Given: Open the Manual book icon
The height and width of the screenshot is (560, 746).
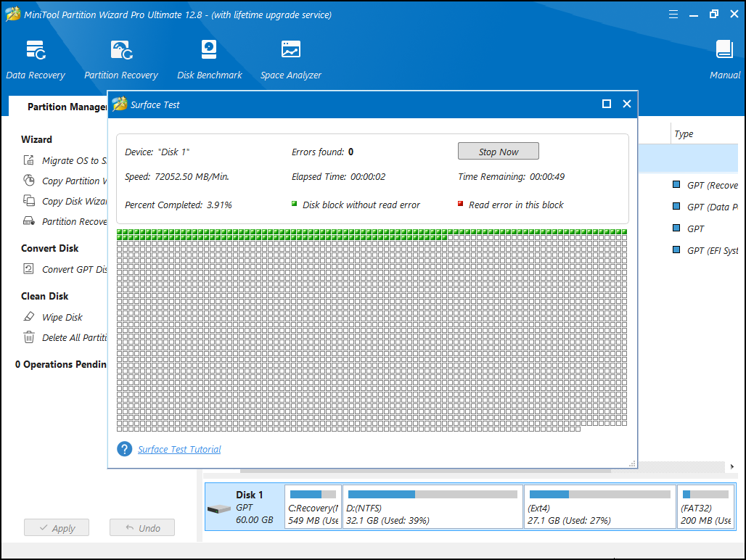Looking at the screenshot, I should [724, 49].
